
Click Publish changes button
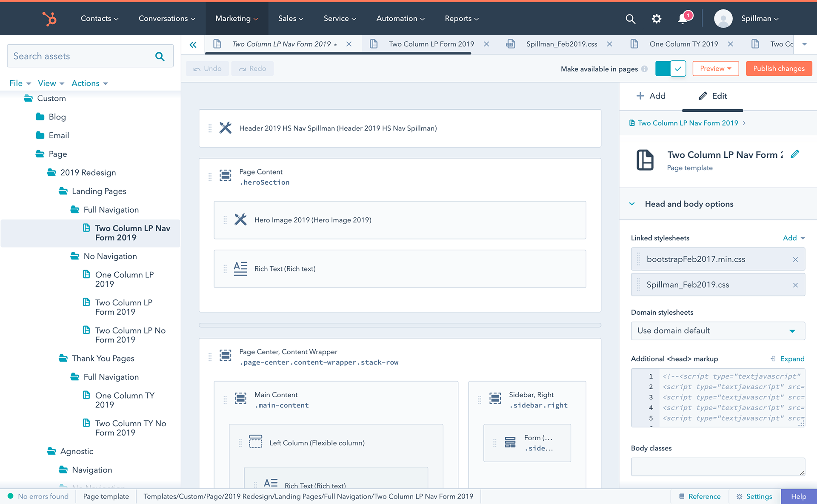[779, 68]
